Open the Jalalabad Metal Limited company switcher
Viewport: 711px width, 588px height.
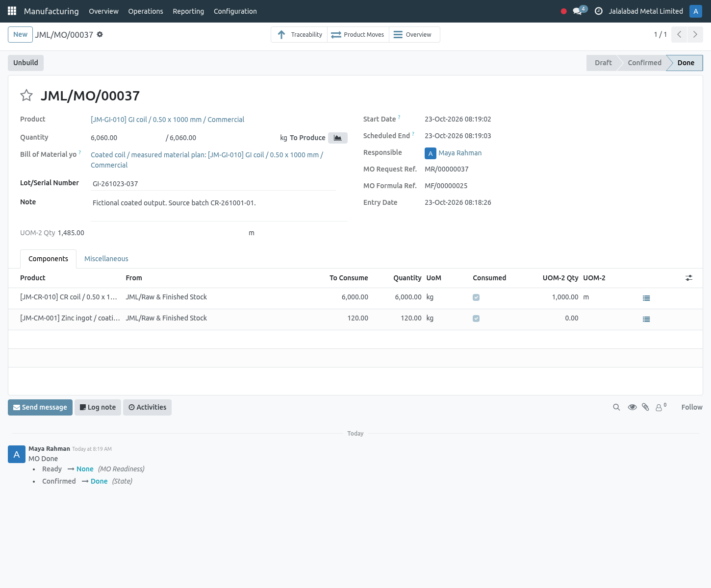[646, 11]
